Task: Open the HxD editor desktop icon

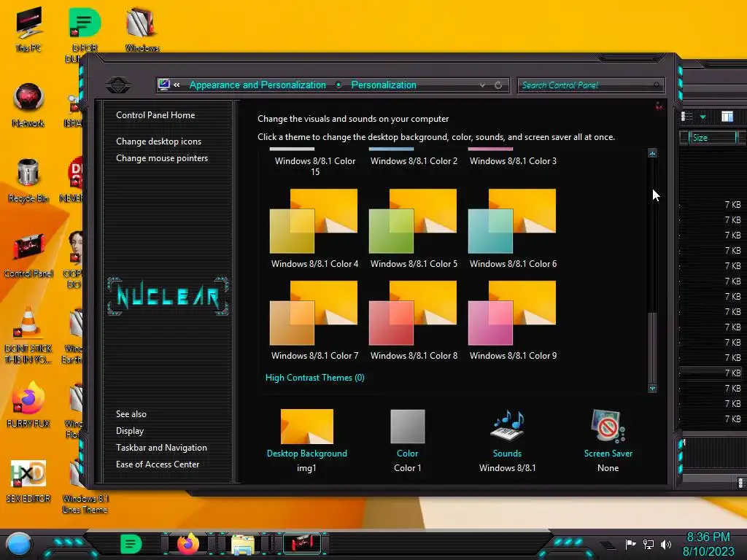Action: pos(28,480)
